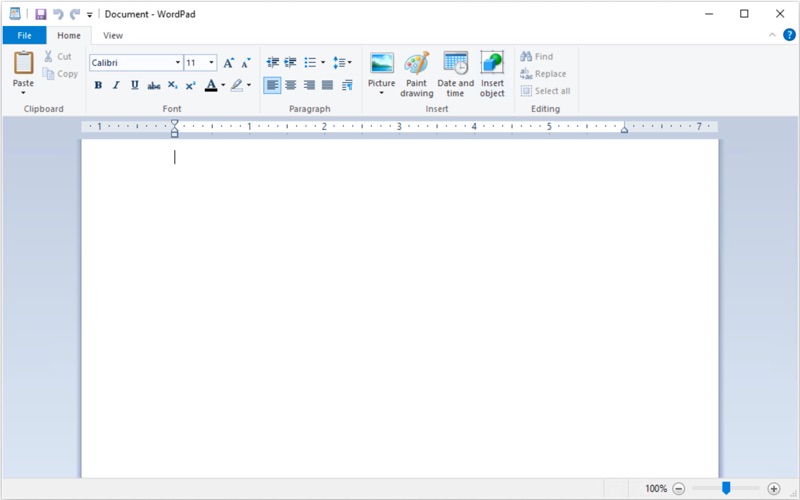Screen dimensions: 800x500
Task: Toggle Bold formatting
Action: [98, 85]
